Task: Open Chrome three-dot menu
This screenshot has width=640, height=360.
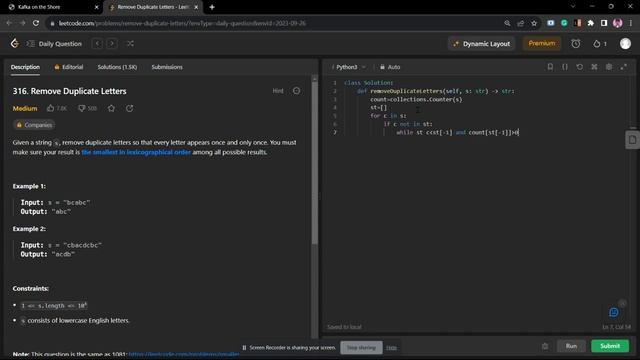Action: coord(631,23)
